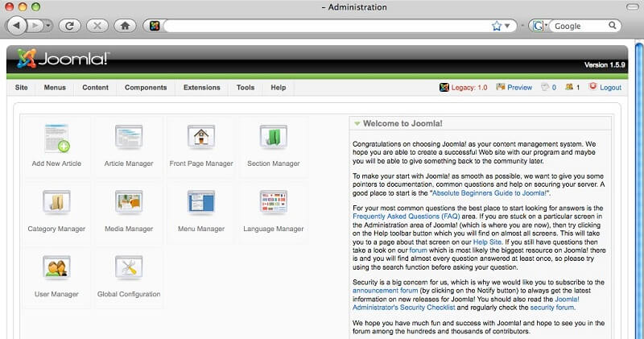The width and height of the screenshot is (644, 339).
Task: Collapse the Welcome to Joomla! panel
Action: point(357,123)
